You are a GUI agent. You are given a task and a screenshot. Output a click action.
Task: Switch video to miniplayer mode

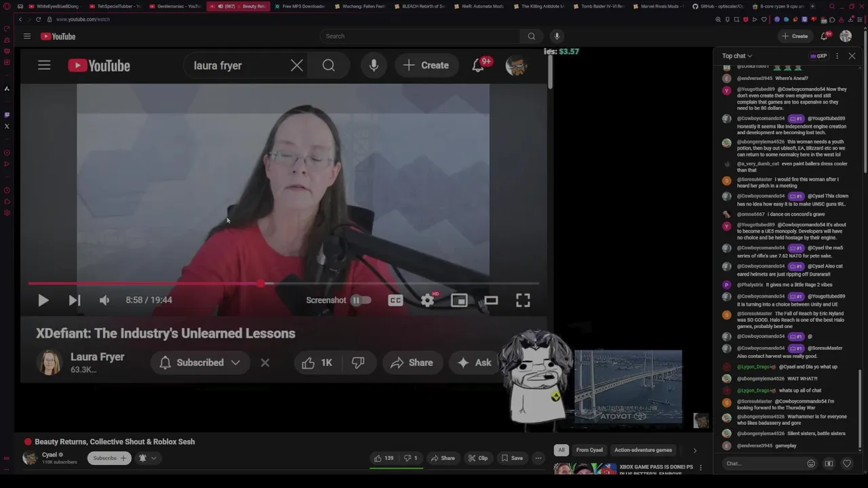(x=459, y=300)
